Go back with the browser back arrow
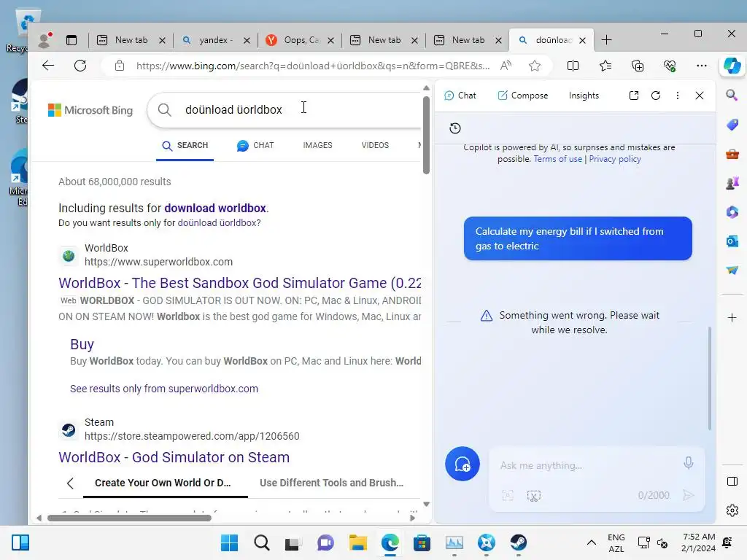Image resolution: width=747 pixels, height=560 pixels. pos(48,66)
